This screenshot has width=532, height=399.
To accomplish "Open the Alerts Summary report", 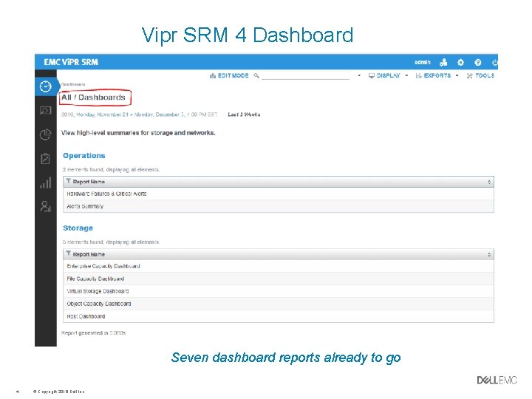I will point(279,206).
